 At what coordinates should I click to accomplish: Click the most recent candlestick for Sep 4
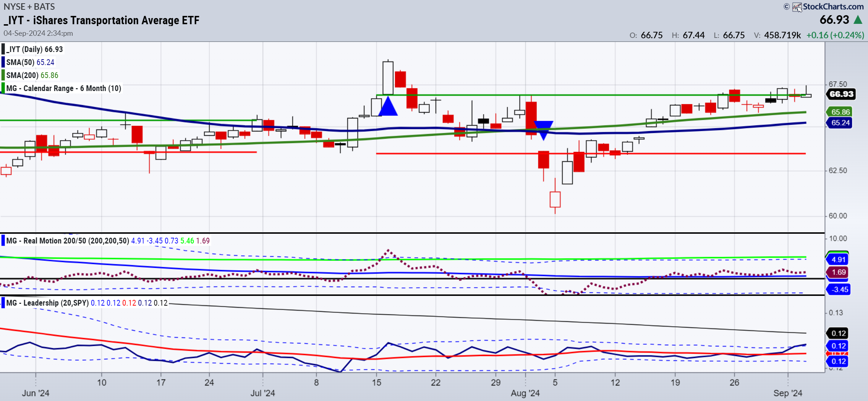coord(806,95)
